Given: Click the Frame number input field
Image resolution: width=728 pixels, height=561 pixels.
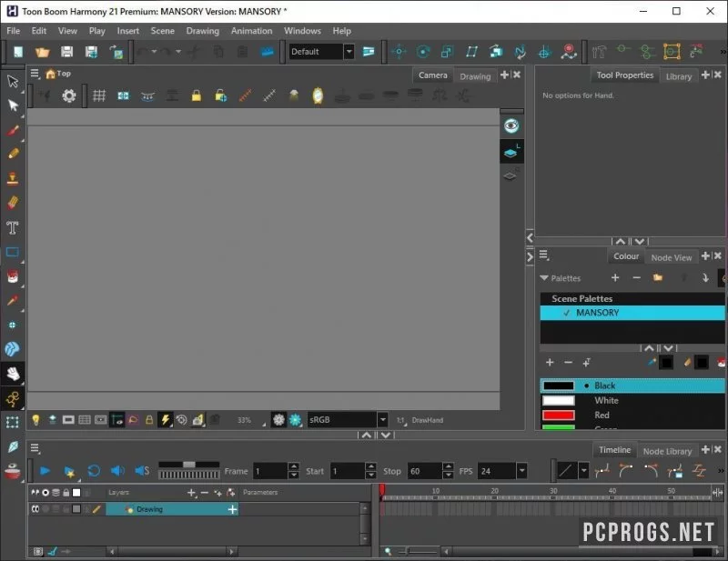Looking at the screenshot, I should (x=270, y=471).
